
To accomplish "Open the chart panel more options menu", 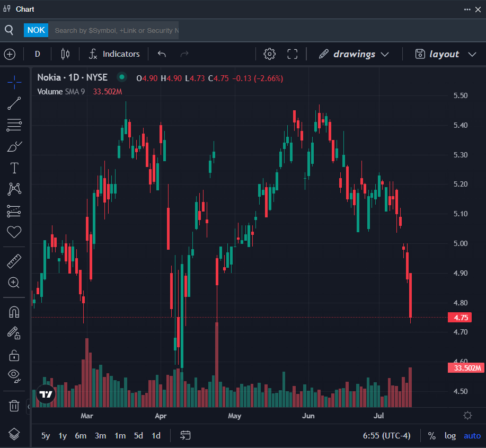I will click(x=467, y=10).
